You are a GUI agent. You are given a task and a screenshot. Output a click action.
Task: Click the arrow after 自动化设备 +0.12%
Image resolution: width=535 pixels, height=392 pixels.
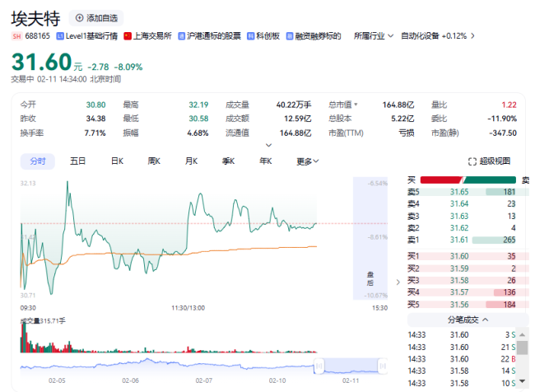pos(472,36)
